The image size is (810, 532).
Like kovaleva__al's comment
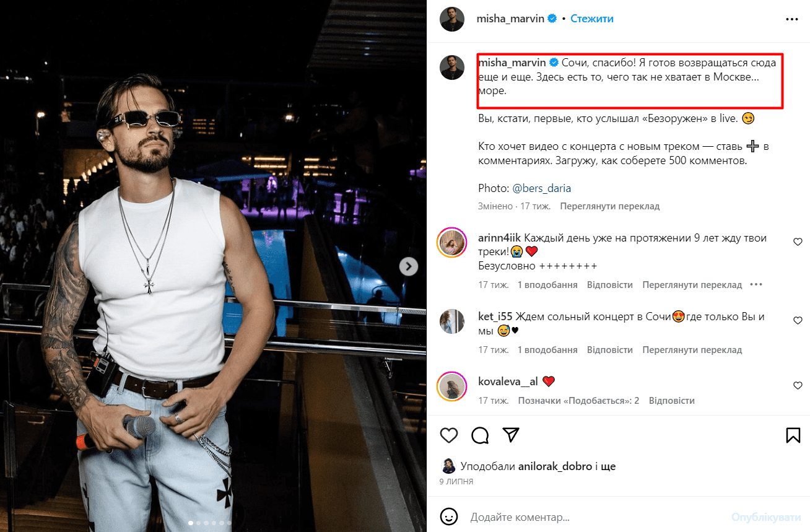point(798,385)
